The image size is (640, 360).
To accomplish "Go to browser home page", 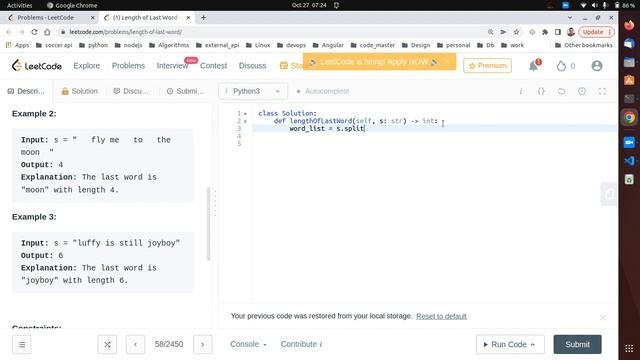I will click(x=47, y=32).
